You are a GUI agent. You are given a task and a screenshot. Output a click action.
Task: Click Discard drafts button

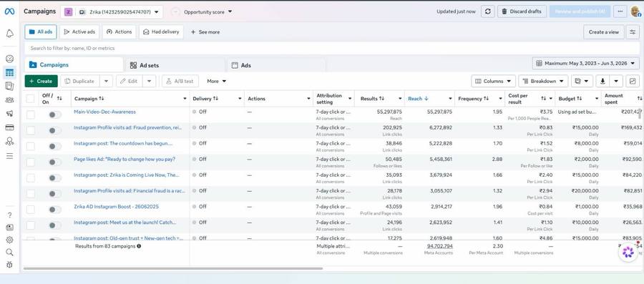tap(522, 11)
